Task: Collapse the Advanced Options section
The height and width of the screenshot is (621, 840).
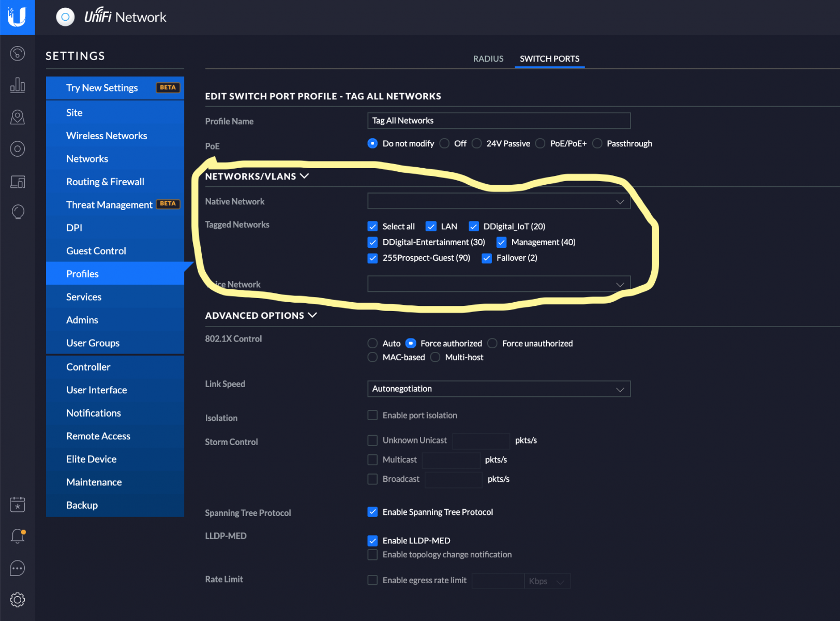Action: pyautogui.click(x=261, y=316)
